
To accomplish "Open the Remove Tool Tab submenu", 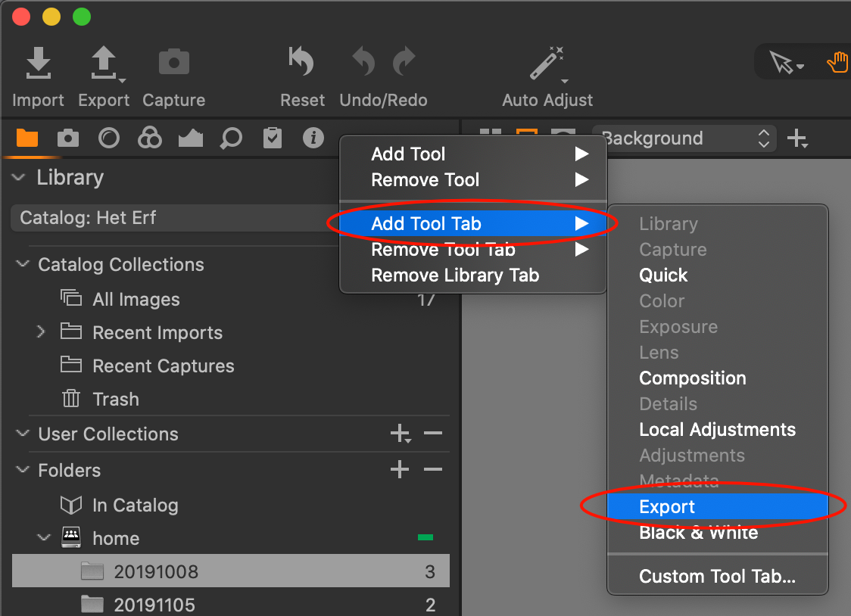I will pyautogui.click(x=472, y=250).
